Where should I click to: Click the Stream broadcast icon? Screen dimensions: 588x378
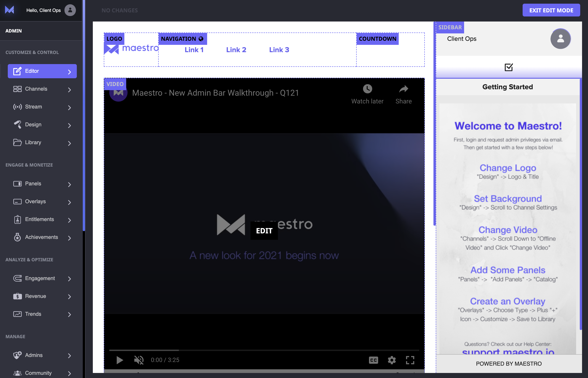(x=17, y=107)
